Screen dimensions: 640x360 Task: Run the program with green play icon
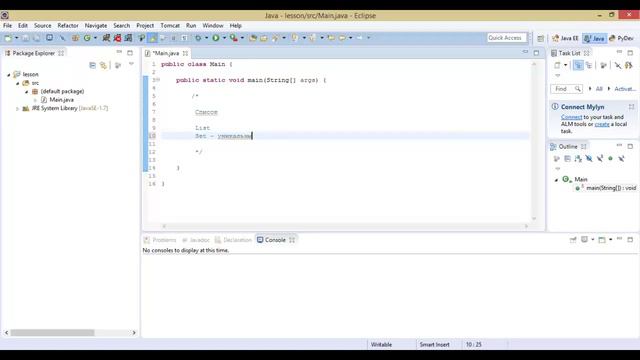216,38
